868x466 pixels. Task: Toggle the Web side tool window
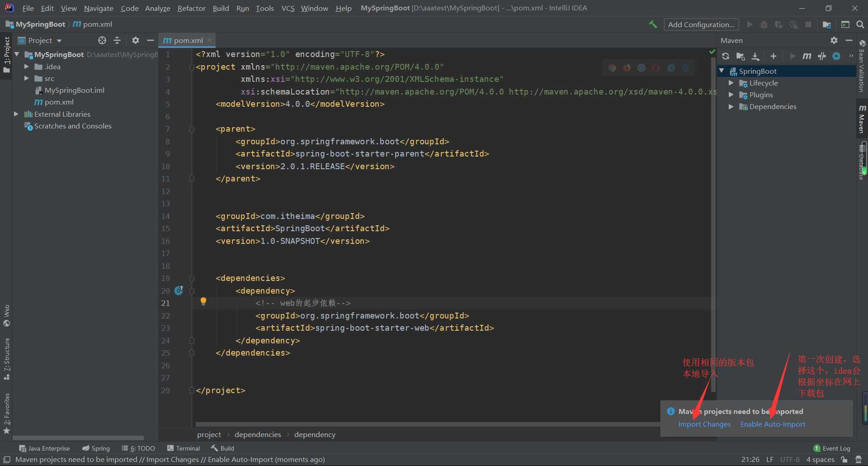7,315
